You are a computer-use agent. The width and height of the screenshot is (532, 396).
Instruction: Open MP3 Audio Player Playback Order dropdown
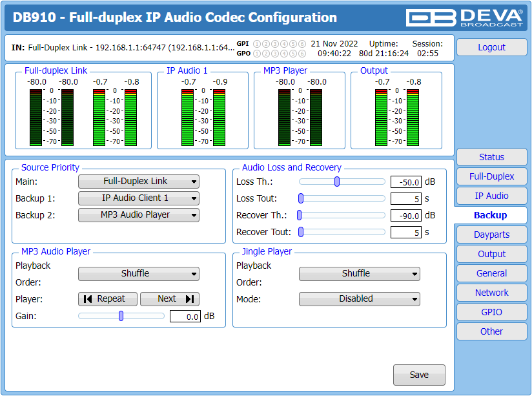click(138, 274)
